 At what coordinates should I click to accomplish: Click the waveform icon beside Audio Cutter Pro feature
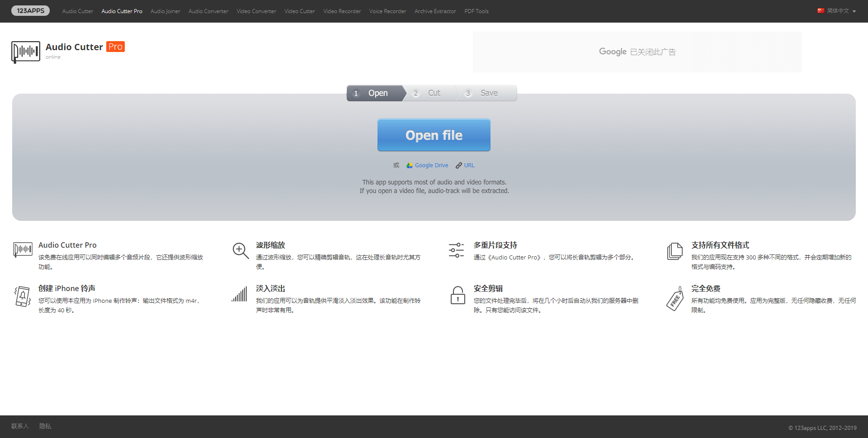click(23, 250)
